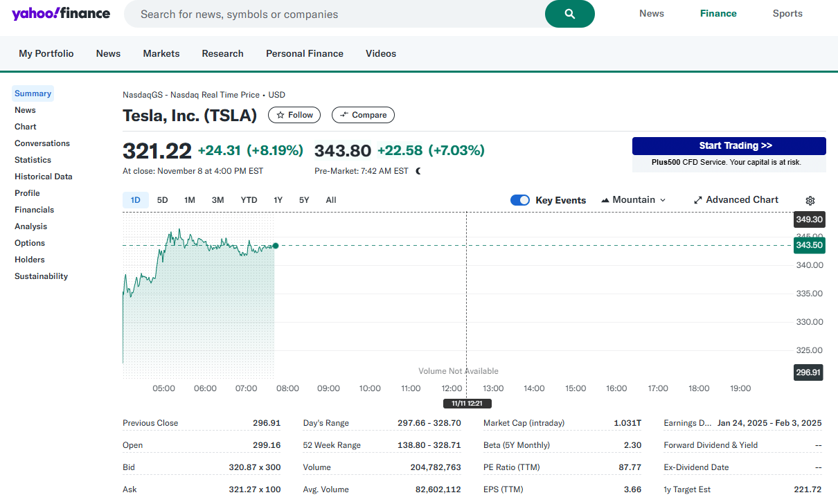Show the All time chart range

[x=331, y=200]
